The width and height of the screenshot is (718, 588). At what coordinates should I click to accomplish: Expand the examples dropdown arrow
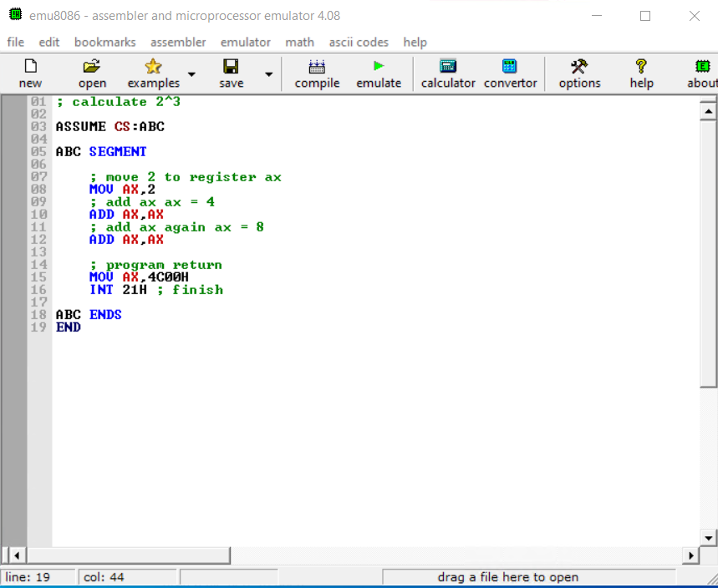click(192, 74)
